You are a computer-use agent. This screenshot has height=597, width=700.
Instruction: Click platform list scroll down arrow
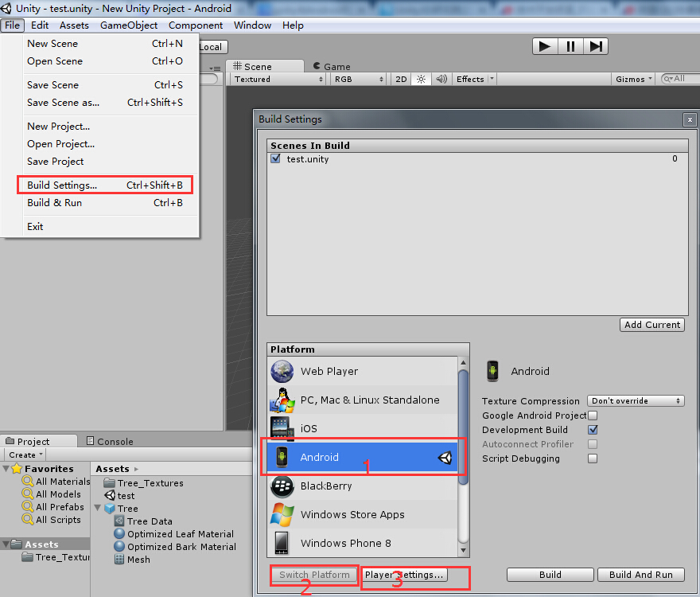[464, 551]
